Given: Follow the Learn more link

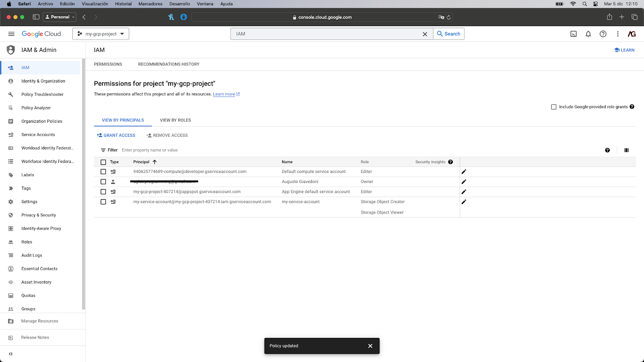Looking at the screenshot, I should click(224, 94).
